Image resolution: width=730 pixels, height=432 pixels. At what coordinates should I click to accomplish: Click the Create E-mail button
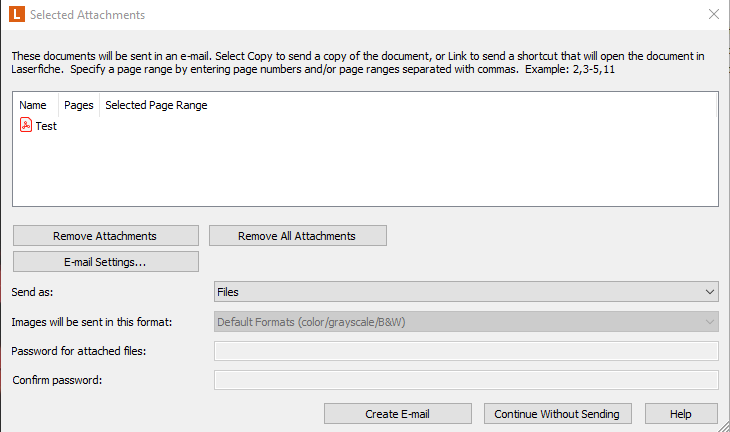[x=398, y=413]
